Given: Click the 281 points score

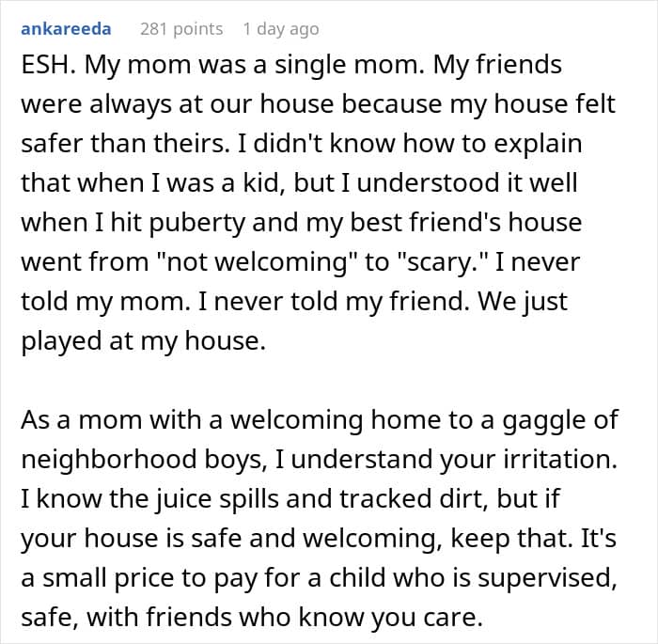Looking at the screenshot, I should 180,29.
